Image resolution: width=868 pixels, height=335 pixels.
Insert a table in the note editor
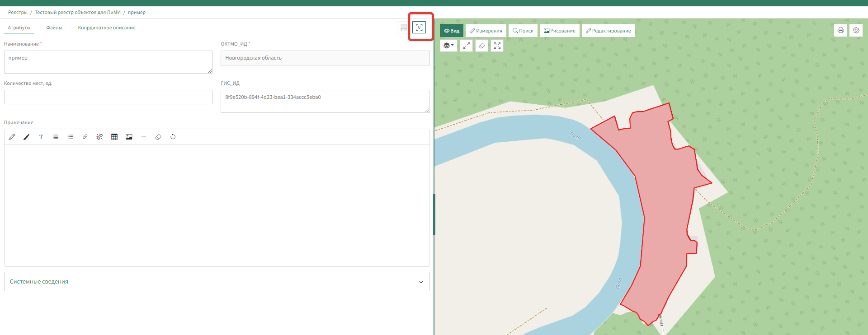(114, 137)
